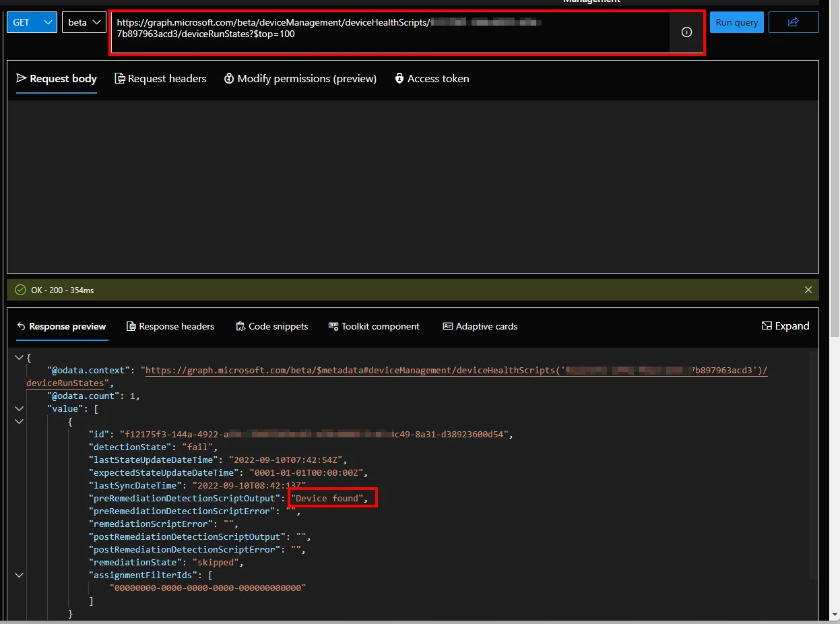Viewport: 840px width, 624px height.
Task: Click the share query icon button
Action: click(794, 22)
